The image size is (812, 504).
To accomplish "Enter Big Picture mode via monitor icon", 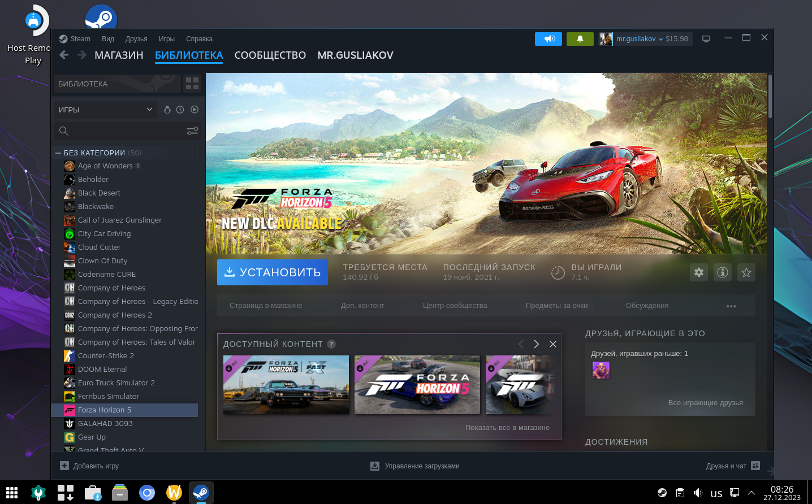I will [x=706, y=39].
